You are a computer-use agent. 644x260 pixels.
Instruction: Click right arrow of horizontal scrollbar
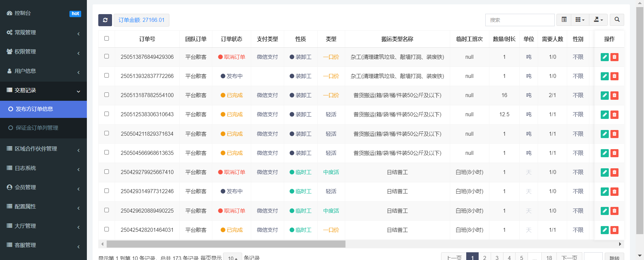[x=620, y=244]
